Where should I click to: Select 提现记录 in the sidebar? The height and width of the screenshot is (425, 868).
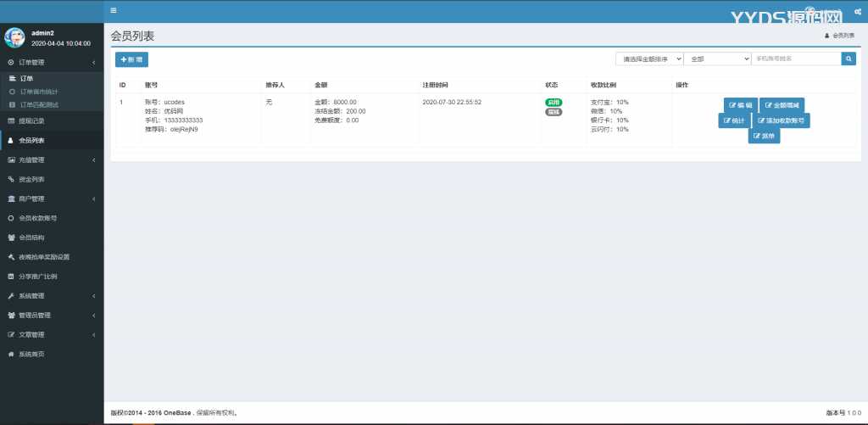point(31,121)
